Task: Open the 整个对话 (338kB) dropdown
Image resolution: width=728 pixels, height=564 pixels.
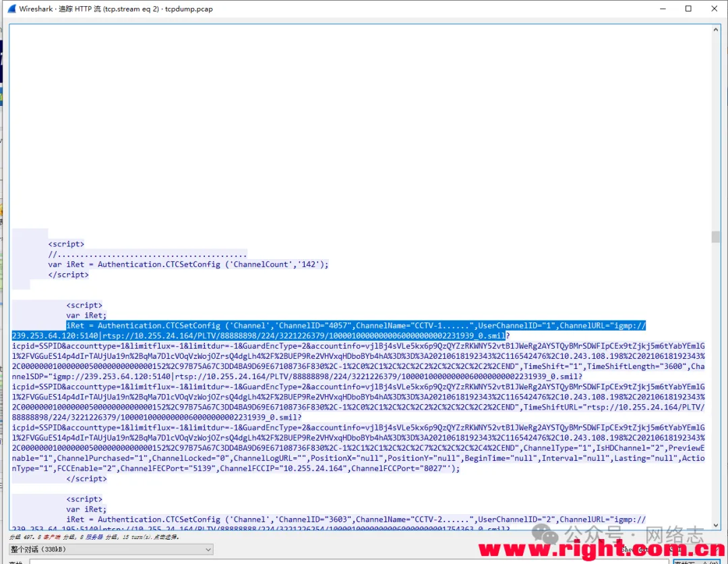Action: 111,550
